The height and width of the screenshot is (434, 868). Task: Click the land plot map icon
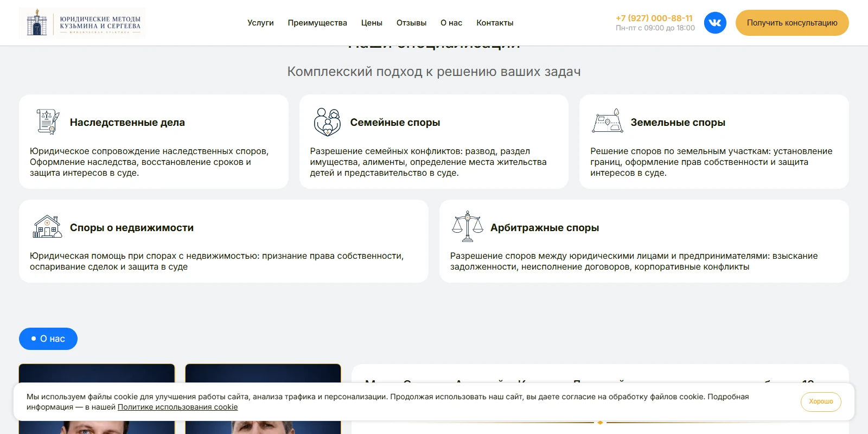[608, 121]
